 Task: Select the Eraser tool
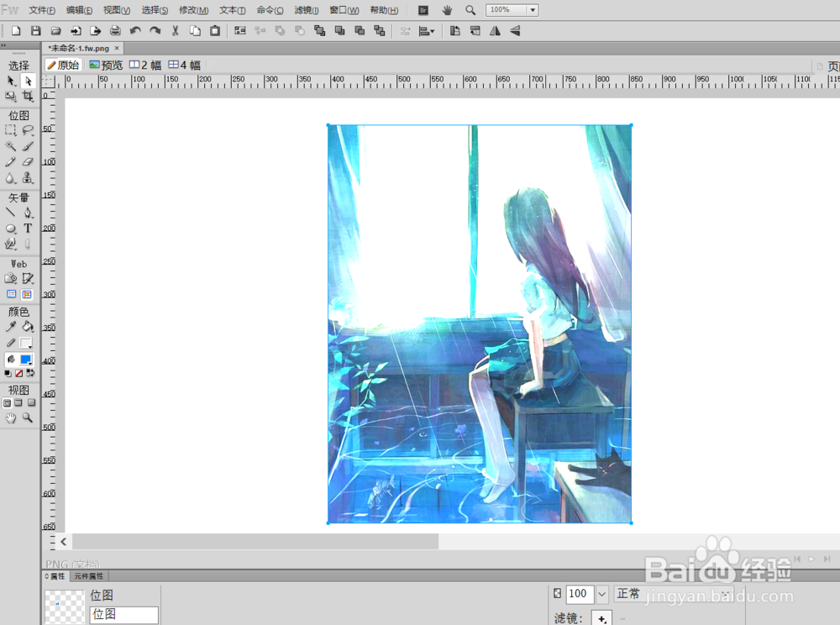pos(28,162)
